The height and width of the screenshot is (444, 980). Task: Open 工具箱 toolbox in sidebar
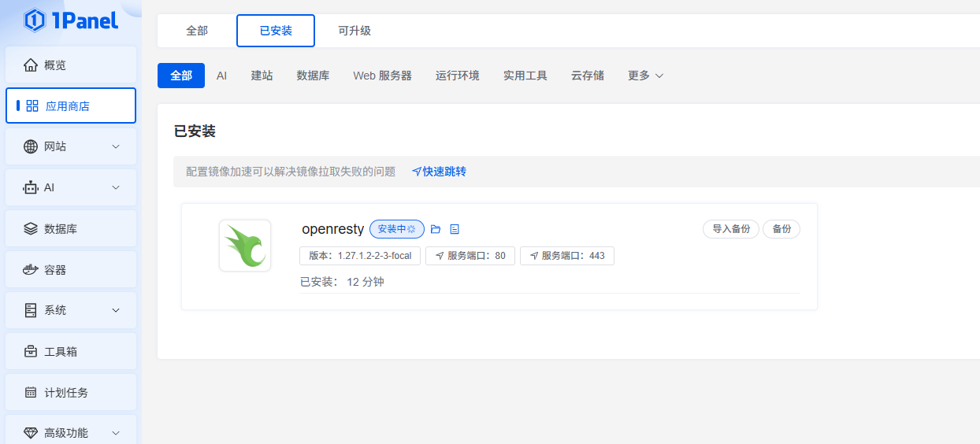(x=71, y=352)
